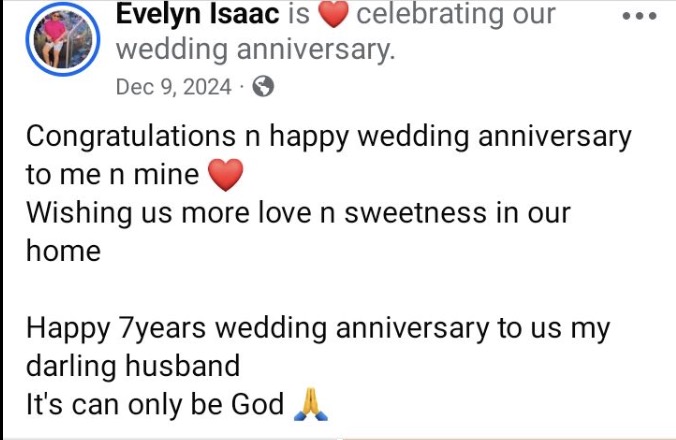Click 'celebrating our' activity text in header
Viewport: 676px width, 440px height.
tap(456, 15)
